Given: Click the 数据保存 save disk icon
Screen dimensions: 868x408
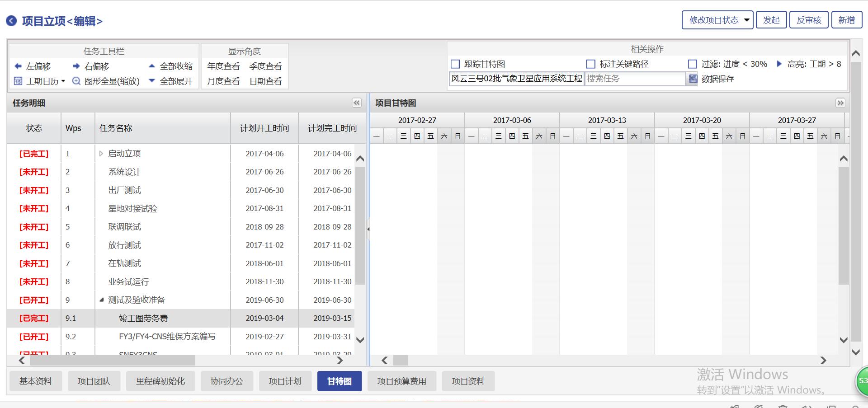Looking at the screenshot, I should click(693, 79).
